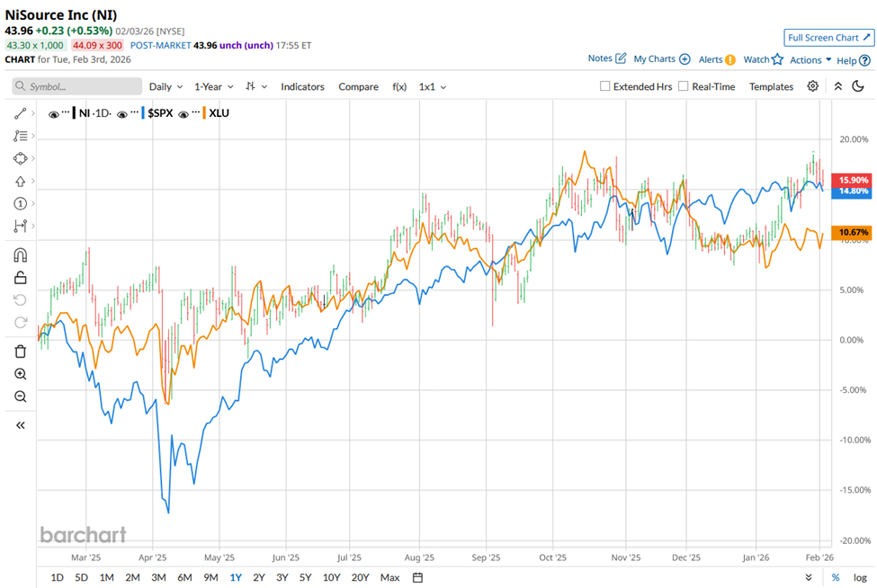Open the 1x1 grid layout dropdown
Image resolution: width=877 pixels, height=588 pixels.
tap(433, 86)
